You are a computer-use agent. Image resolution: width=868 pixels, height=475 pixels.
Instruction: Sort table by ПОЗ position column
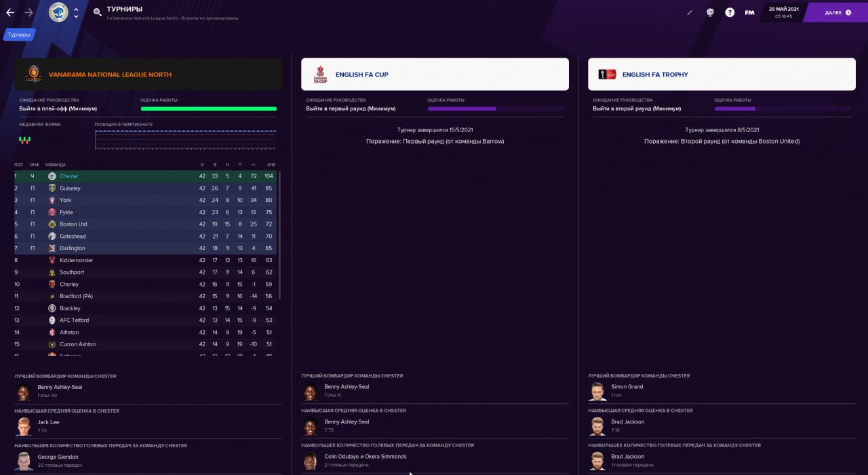(18, 165)
